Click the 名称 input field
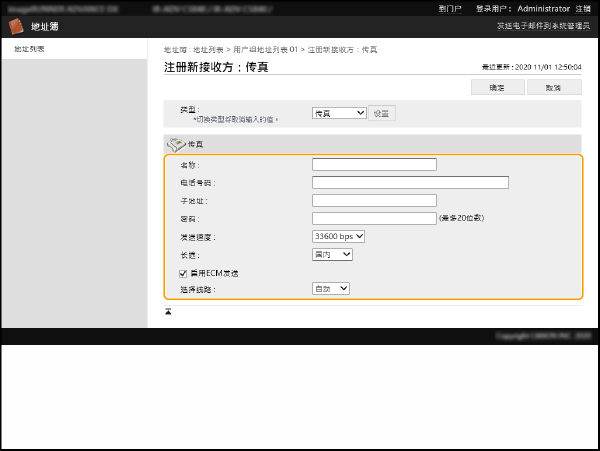Image resolution: width=600 pixels, height=451 pixels. 374,164
